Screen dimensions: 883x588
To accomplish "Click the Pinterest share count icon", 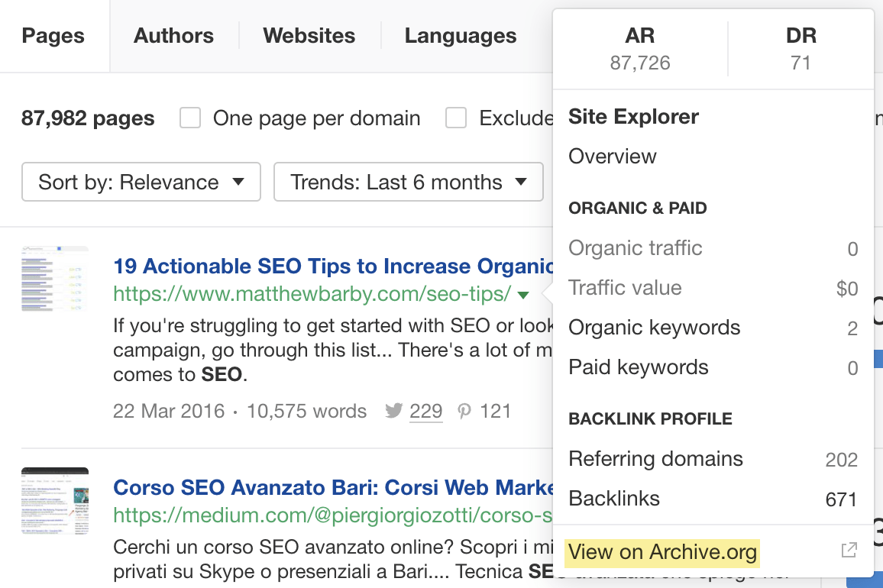I will 464,412.
